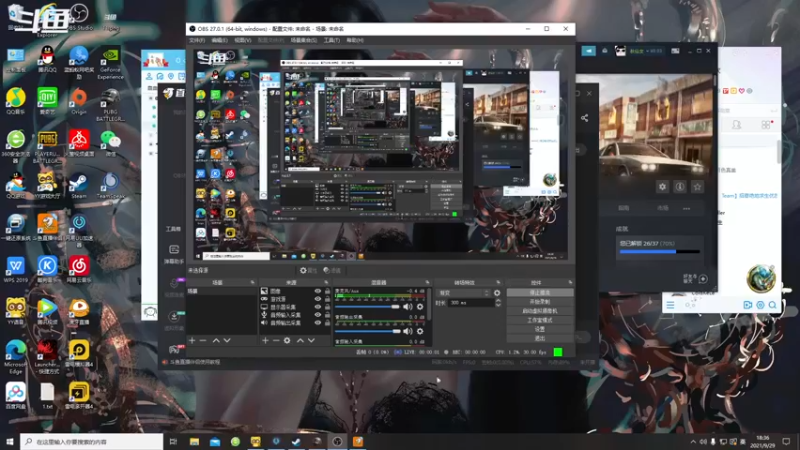
Task: Open the 1.txt file on the desktop
Action: pos(47,396)
